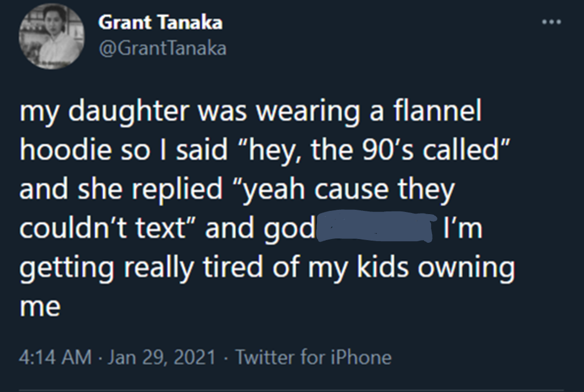584x392 pixels.
Task: Click the "Jan 29, 2021" date link
Action: point(162,357)
